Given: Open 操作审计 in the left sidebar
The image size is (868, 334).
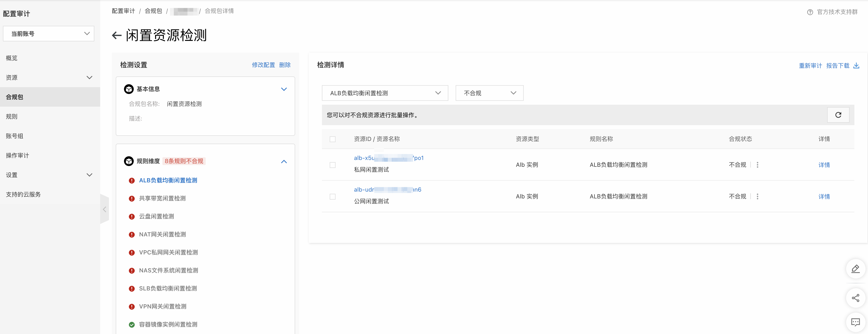Looking at the screenshot, I should 18,156.
